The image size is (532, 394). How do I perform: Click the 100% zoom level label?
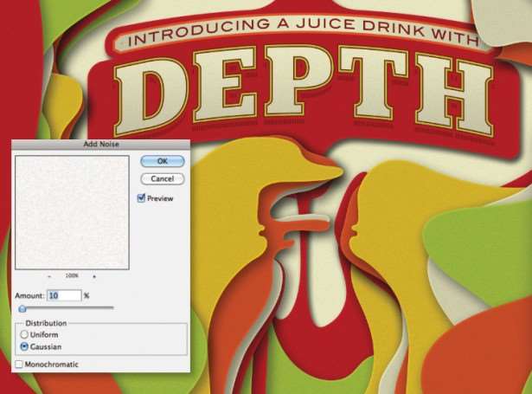point(72,275)
